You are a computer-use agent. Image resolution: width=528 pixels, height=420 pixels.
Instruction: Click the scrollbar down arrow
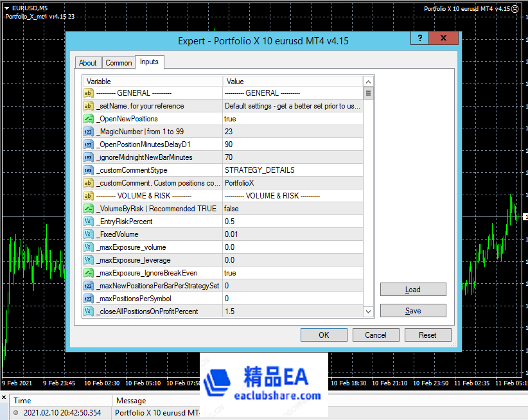point(369,311)
